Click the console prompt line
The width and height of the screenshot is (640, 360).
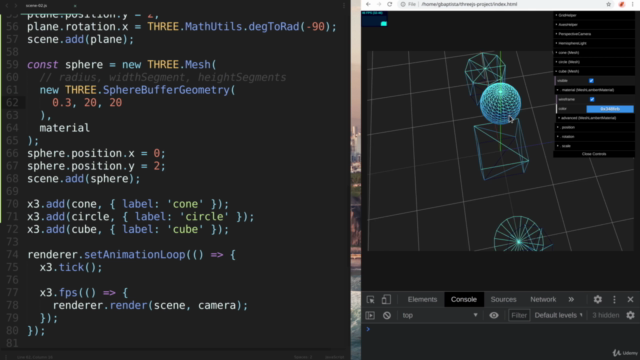500,329
